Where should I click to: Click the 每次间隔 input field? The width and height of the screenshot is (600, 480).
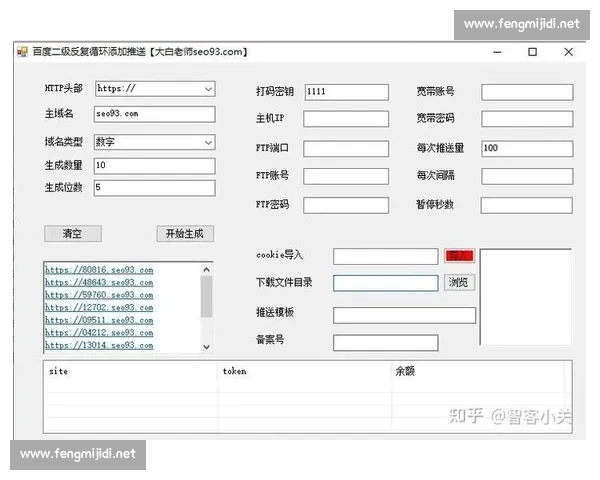(527, 176)
